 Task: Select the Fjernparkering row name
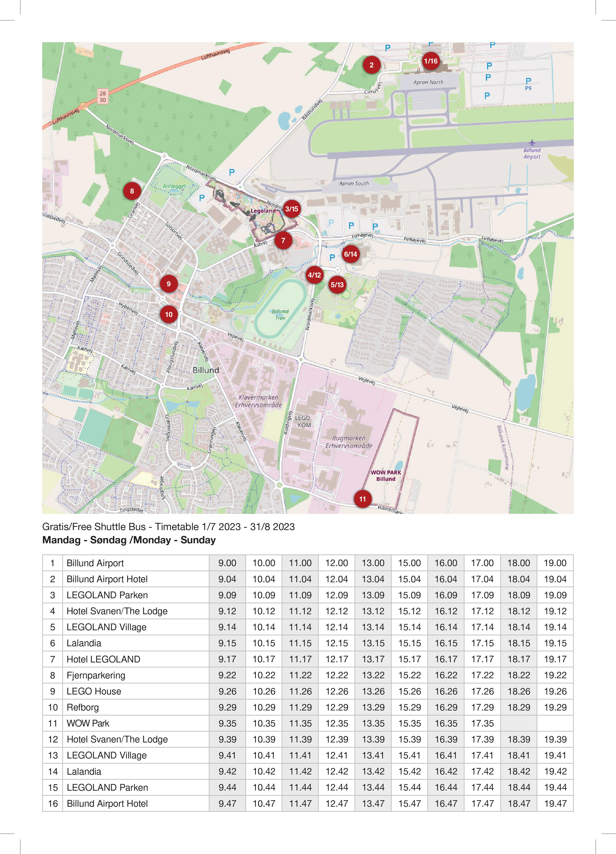[x=96, y=675]
